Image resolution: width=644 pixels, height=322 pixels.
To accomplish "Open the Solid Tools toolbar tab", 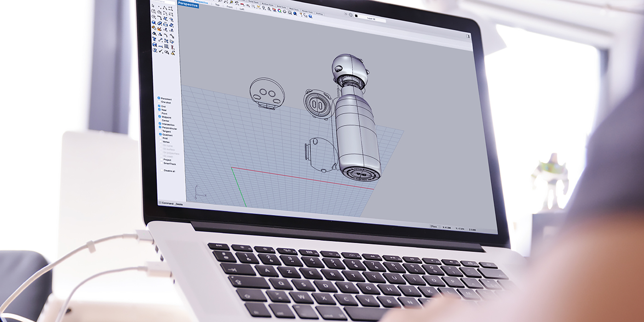I will [x=281, y=7].
